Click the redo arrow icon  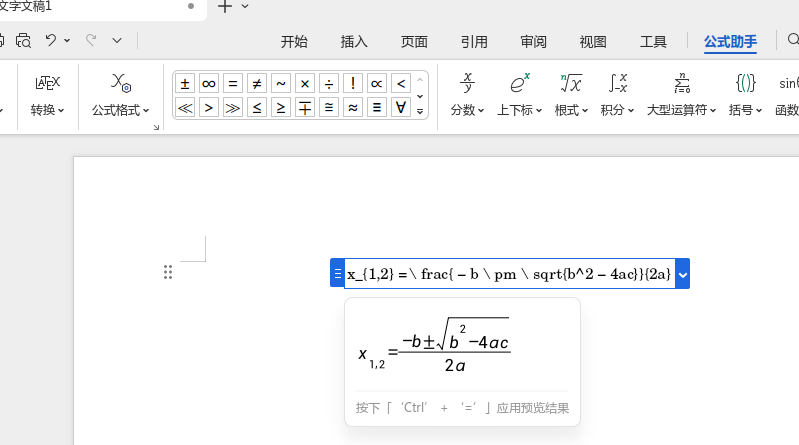click(91, 40)
